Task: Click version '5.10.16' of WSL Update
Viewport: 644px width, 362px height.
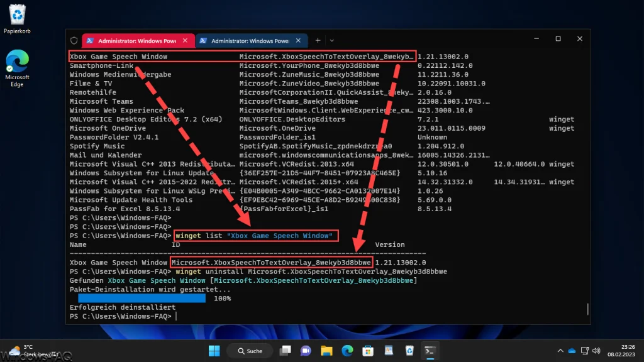Action: 433,173
